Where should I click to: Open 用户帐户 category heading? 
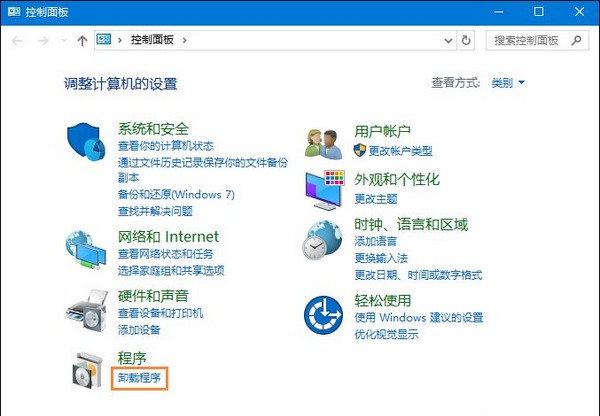(x=382, y=132)
